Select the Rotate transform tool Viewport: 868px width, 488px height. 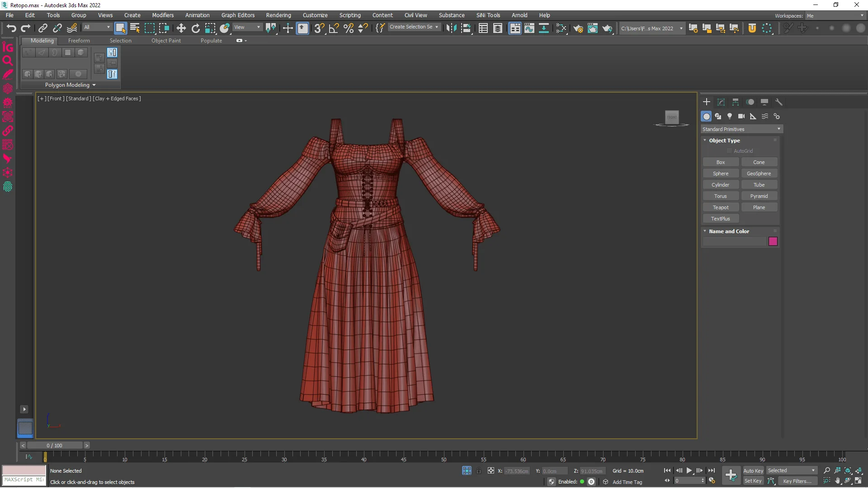pyautogui.click(x=195, y=28)
